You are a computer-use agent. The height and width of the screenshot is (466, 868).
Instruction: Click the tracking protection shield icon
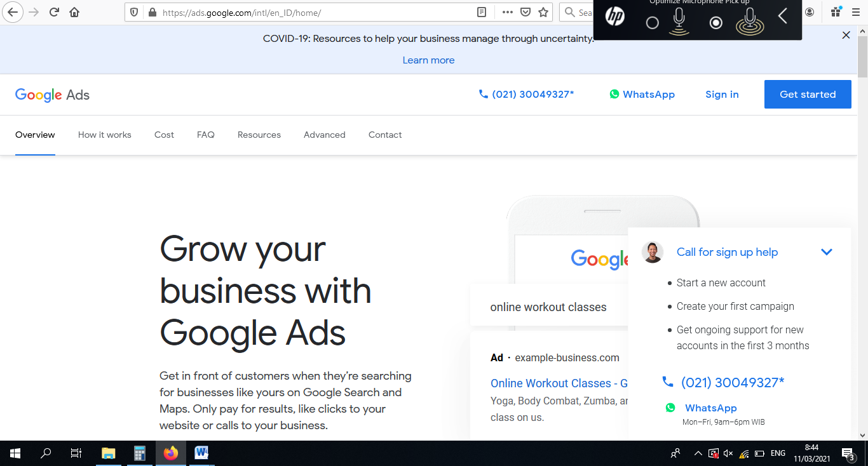click(x=134, y=12)
